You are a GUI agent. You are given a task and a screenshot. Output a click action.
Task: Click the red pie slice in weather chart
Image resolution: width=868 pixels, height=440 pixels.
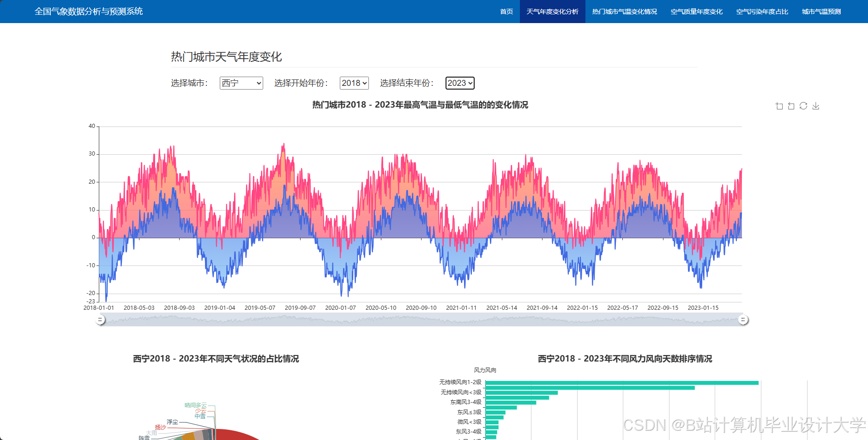(x=235, y=434)
